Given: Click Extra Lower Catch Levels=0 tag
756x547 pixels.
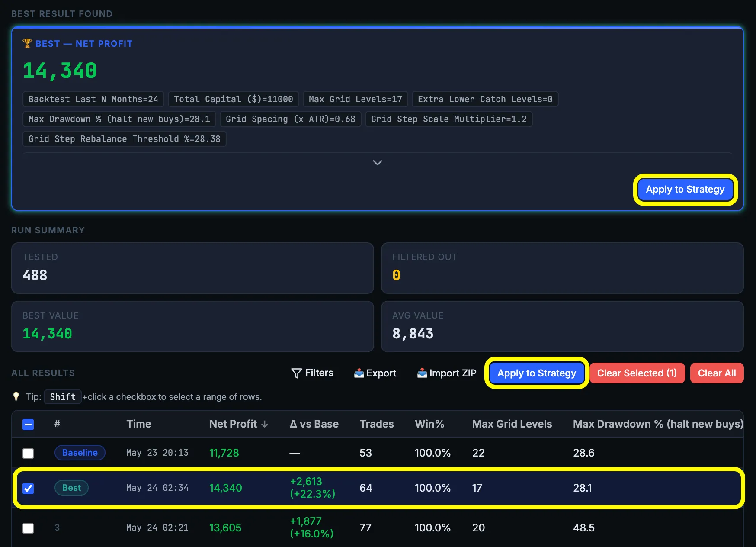Looking at the screenshot, I should click(485, 99).
